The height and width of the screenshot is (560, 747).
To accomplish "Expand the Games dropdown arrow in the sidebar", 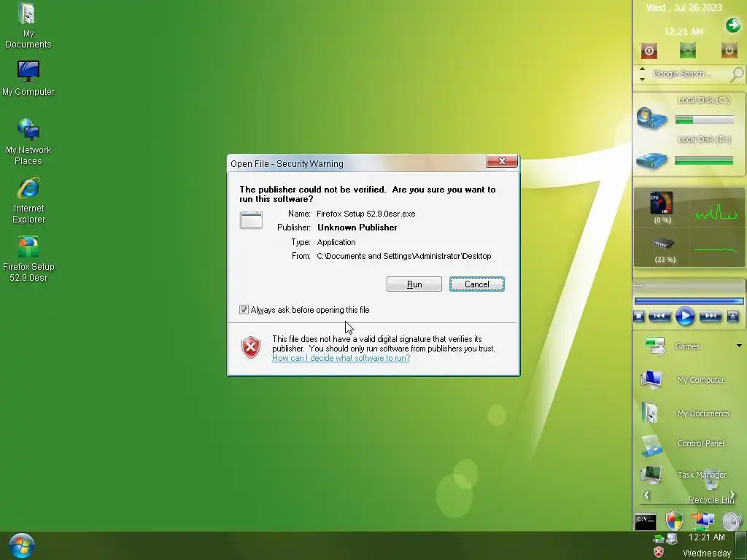I will pyautogui.click(x=740, y=346).
